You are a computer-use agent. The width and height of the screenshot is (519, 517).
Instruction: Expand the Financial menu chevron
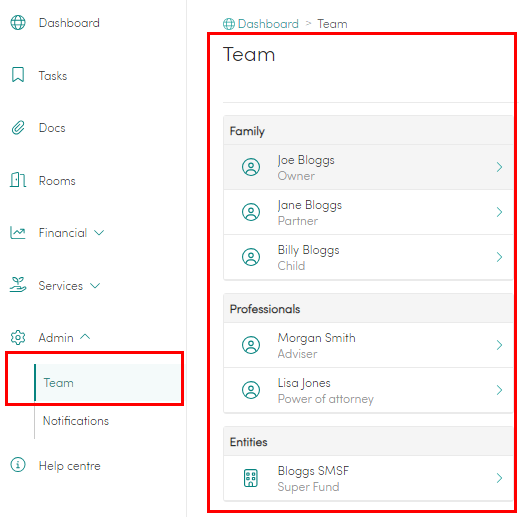click(x=99, y=233)
